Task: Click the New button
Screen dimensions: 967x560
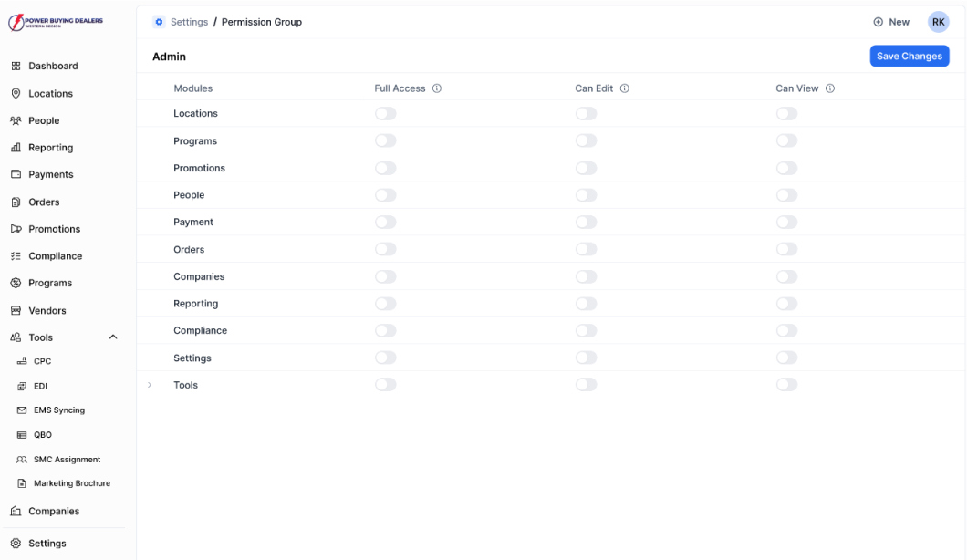Action: [x=891, y=21]
